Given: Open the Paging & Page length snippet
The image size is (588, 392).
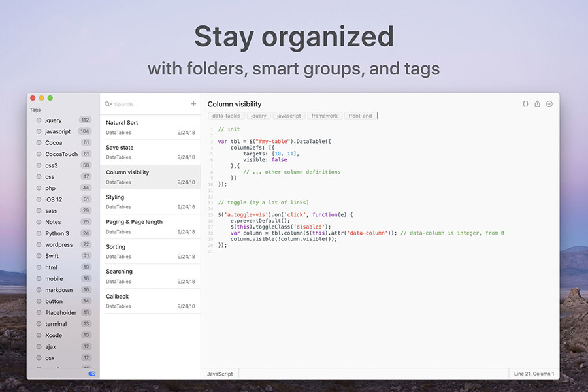Looking at the screenshot, I should click(x=150, y=227).
